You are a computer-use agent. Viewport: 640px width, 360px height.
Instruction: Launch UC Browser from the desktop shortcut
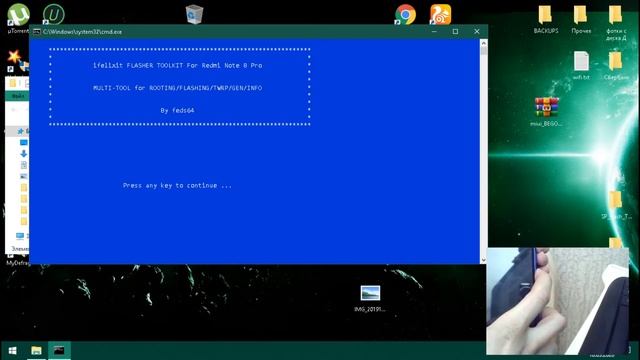coord(440,14)
